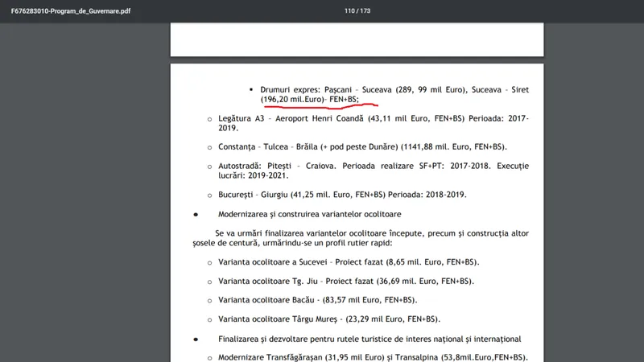Click the PDF file name in the toolbar
The height and width of the screenshot is (362, 644).
pos(71,11)
